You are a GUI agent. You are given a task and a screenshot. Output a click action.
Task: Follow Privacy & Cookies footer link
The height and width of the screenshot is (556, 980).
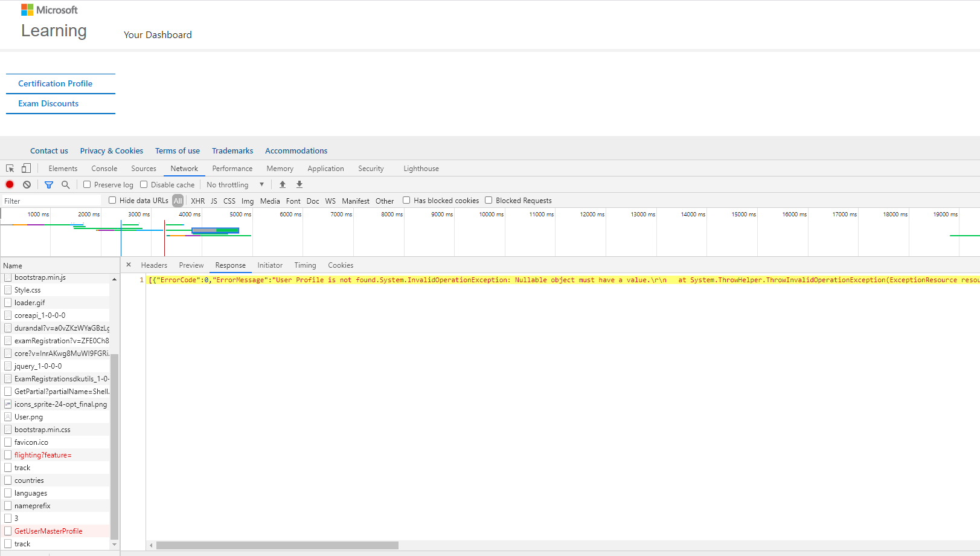pos(112,150)
